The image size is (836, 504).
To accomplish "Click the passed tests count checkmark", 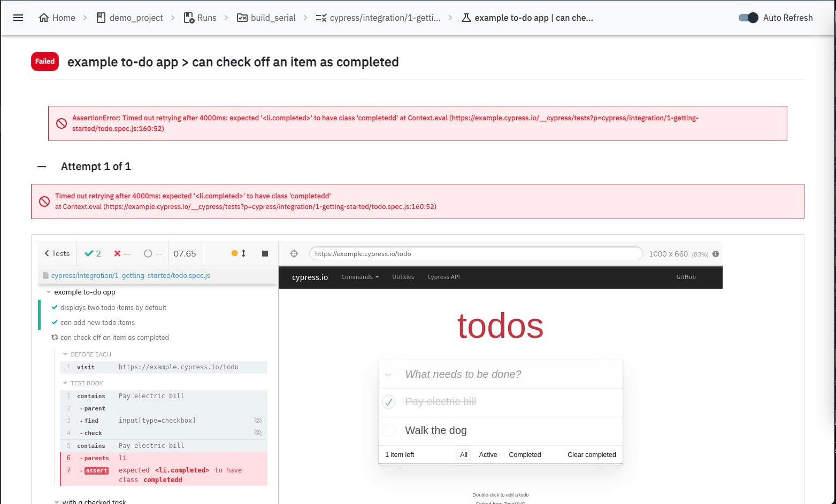I will [x=93, y=253].
